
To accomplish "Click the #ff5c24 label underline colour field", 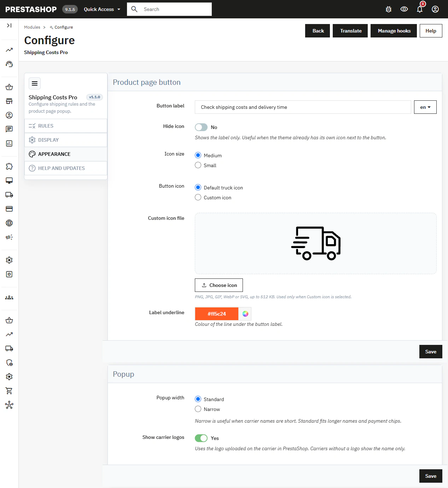I will pyautogui.click(x=217, y=314).
